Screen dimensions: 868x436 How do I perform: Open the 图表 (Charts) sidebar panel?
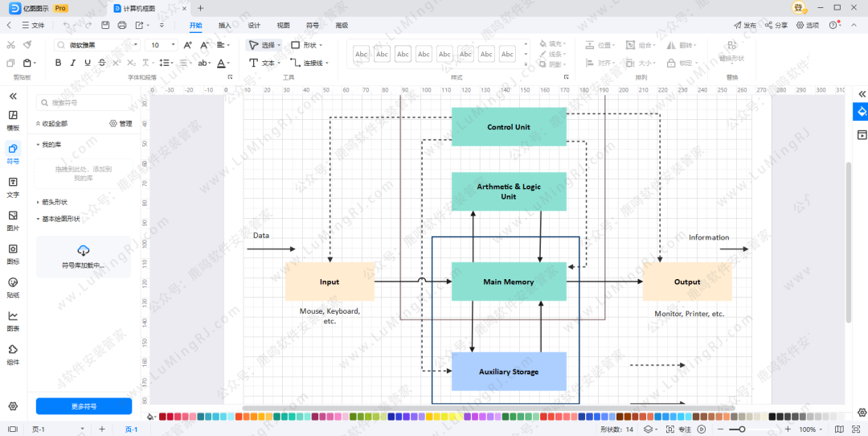13,320
